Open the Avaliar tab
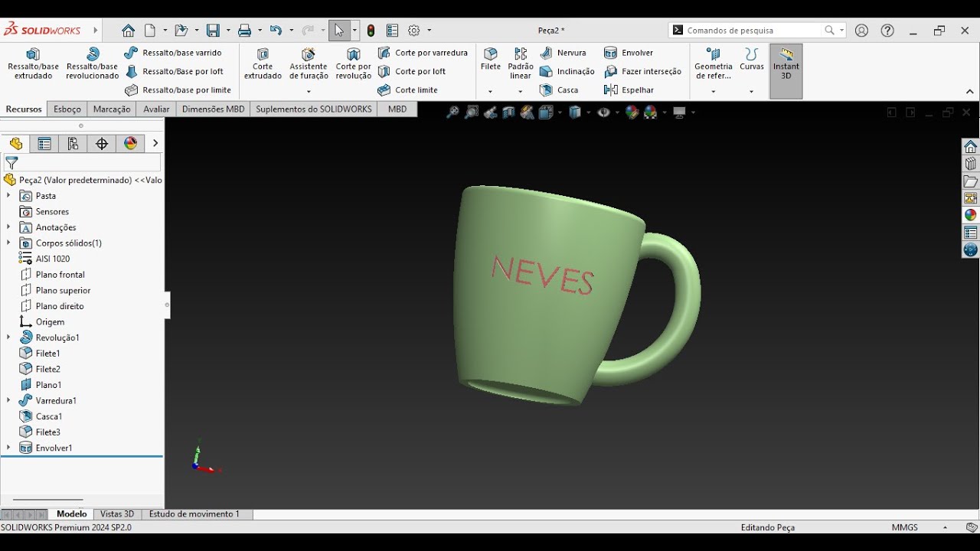Image resolution: width=980 pixels, height=551 pixels. coord(156,109)
